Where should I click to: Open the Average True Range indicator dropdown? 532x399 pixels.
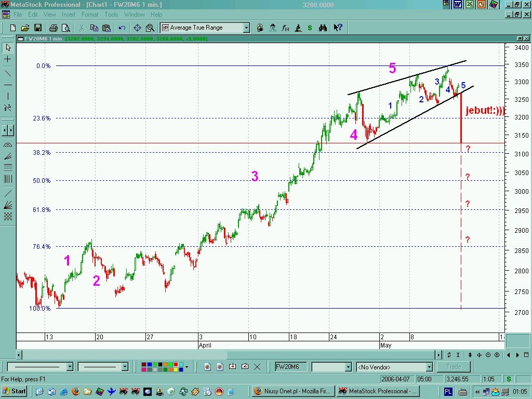[x=246, y=28]
